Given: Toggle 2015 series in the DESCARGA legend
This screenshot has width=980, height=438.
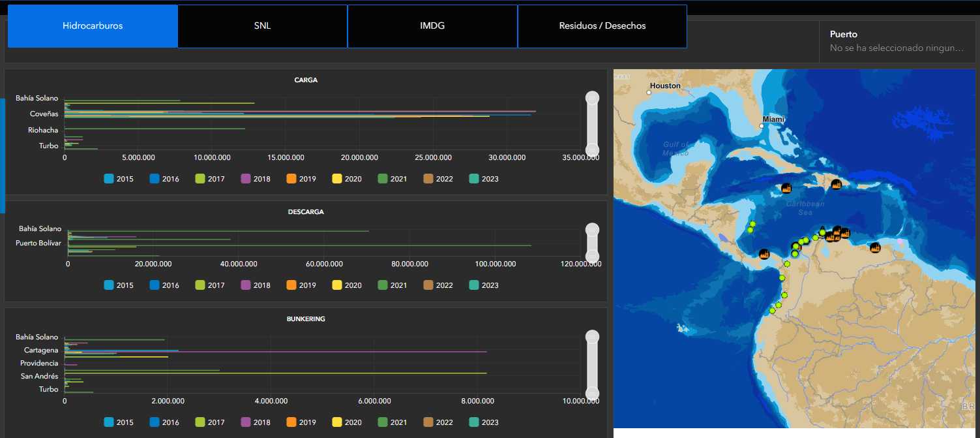Looking at the screenshot, I should [119, 285].
